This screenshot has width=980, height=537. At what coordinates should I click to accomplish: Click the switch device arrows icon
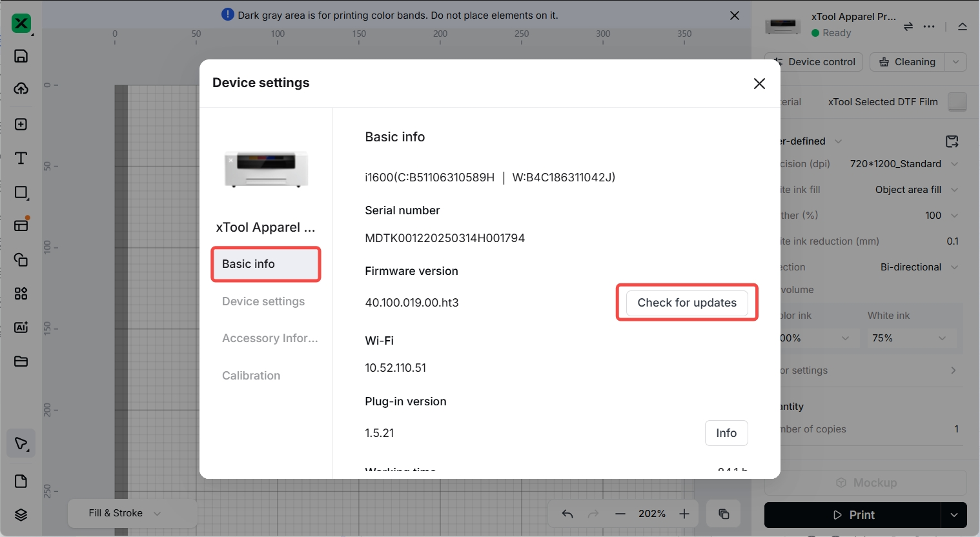(908, 26)
